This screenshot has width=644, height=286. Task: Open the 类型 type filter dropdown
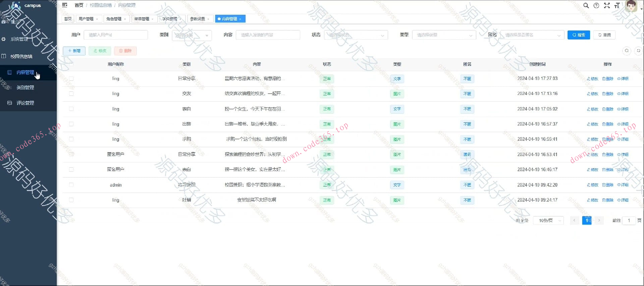coord(444,35)
